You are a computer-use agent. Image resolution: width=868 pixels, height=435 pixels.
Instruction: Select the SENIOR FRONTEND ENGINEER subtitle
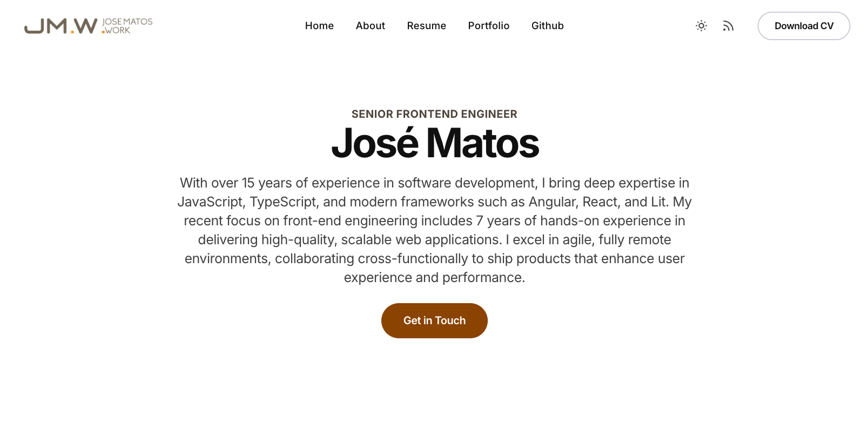(x=434, y=114)
